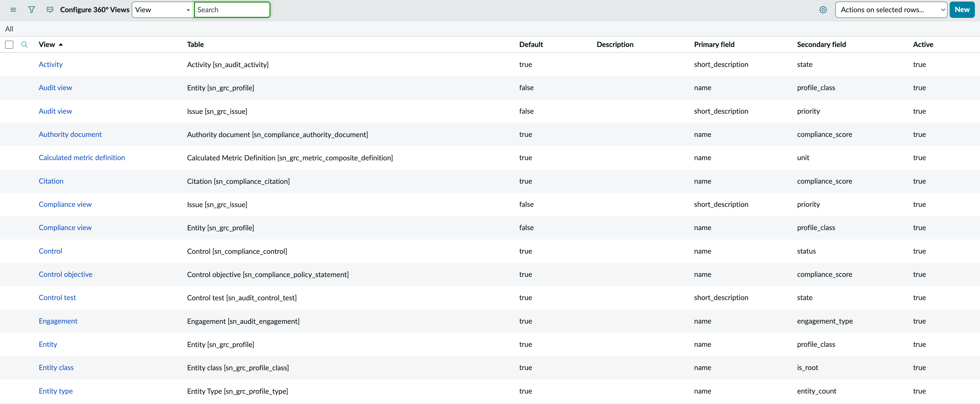Click short_description in Control test row

coord(721,298)
